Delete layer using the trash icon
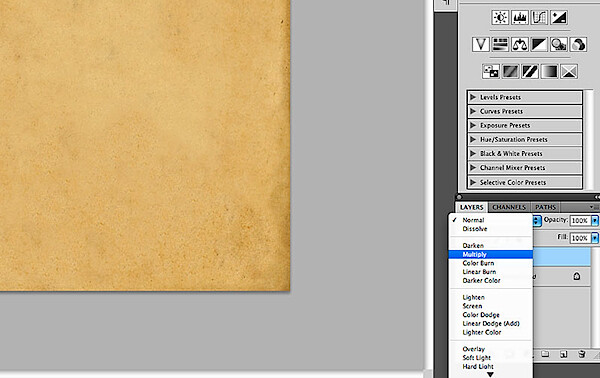Screen dimensions: 600x378 582,354
